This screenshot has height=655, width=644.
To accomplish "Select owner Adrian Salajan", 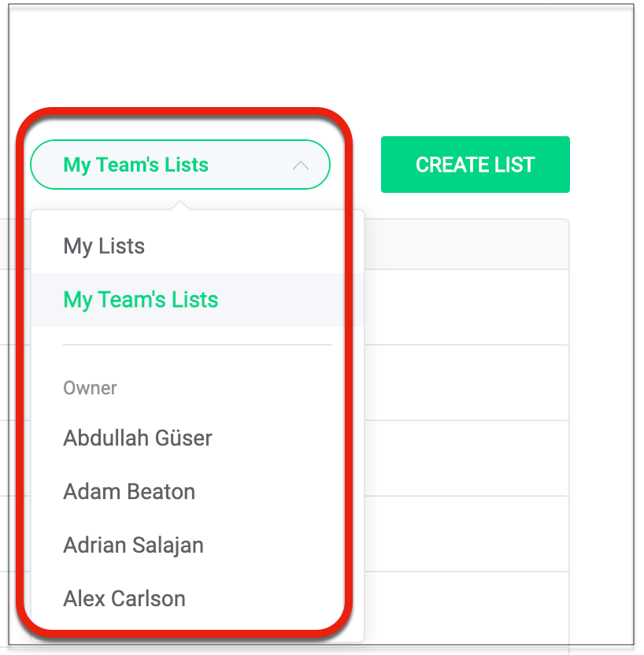I will (x=133, y=546).
